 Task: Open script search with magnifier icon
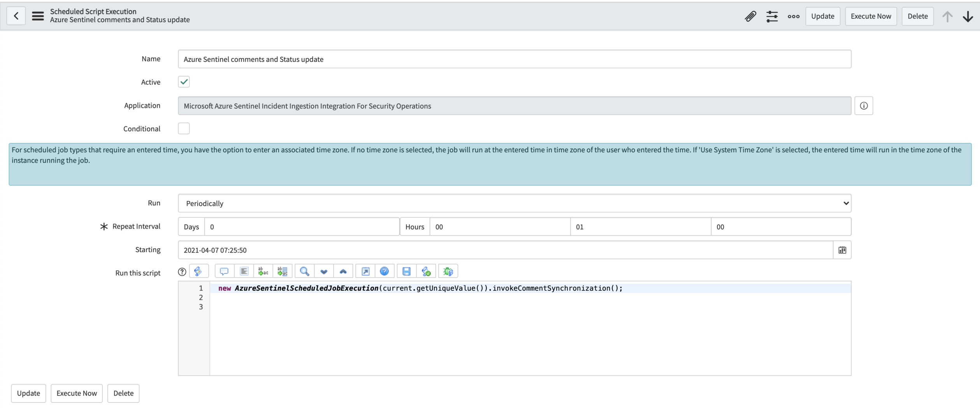[304, 271]
